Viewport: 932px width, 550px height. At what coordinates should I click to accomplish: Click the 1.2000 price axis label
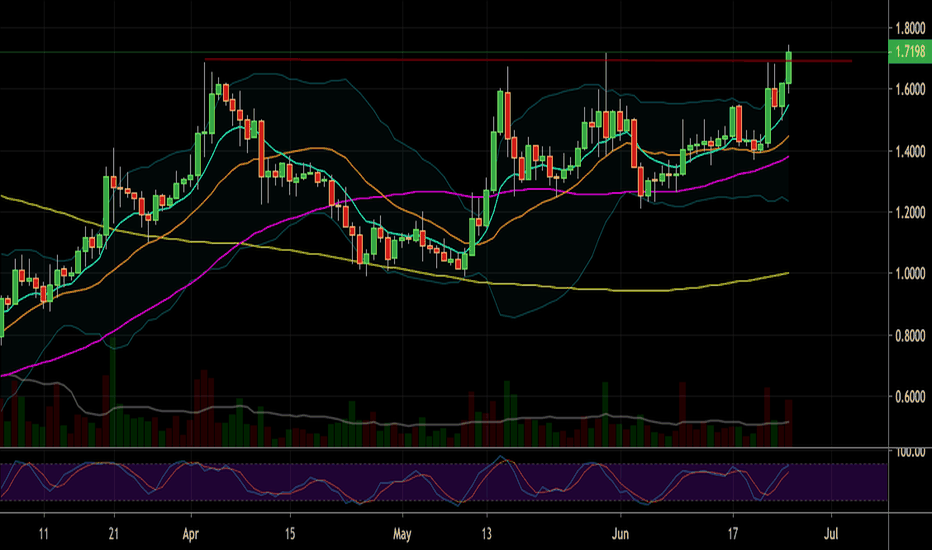pos(911,212)
